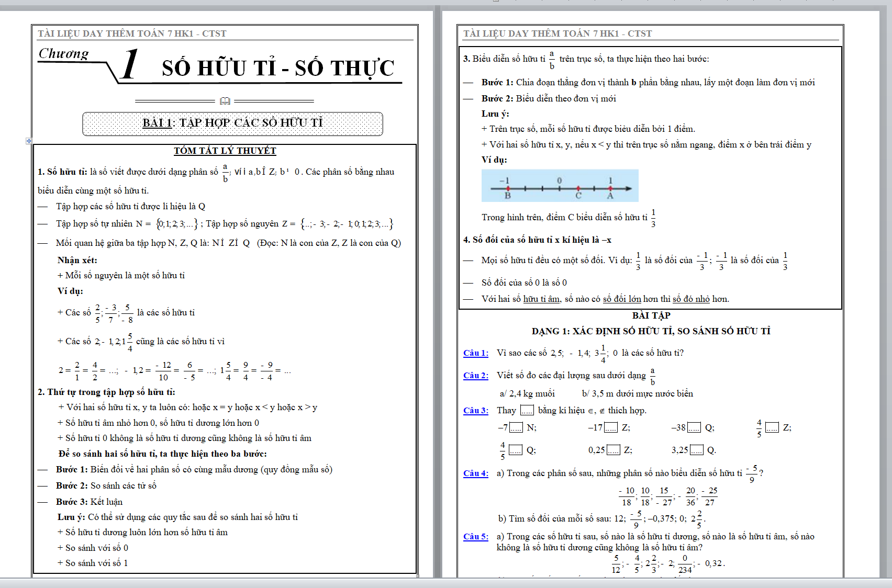Click the text 'b/ 3,5 m dưới mực nước biển'

pyautogui.click(x=638, y=394)
